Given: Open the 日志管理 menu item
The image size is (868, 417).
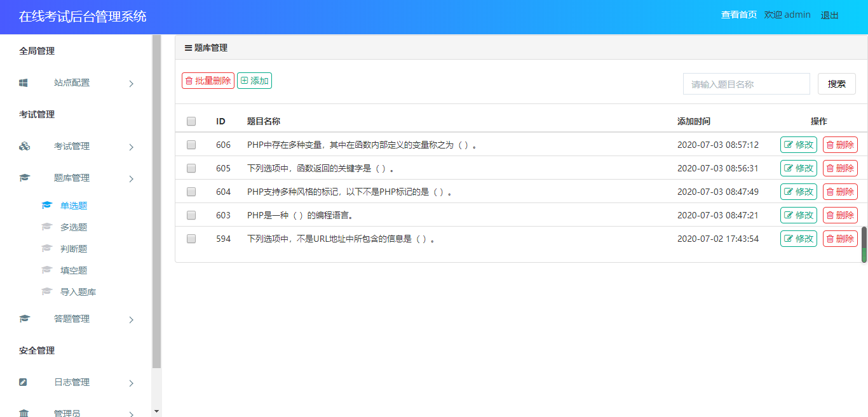Looking at the screenshot, I should coord(72,382).
